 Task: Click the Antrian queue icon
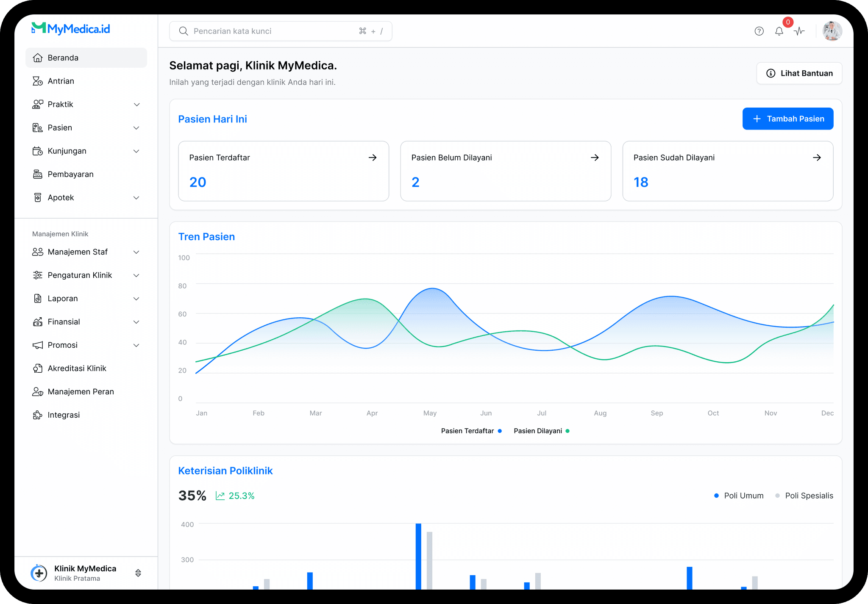pos(38,81)
